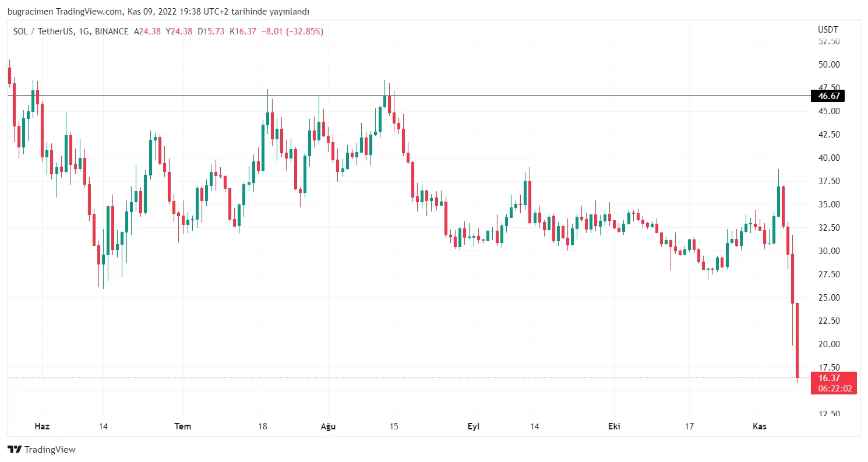Click the USDT currency label

click(x=827, y=29)
